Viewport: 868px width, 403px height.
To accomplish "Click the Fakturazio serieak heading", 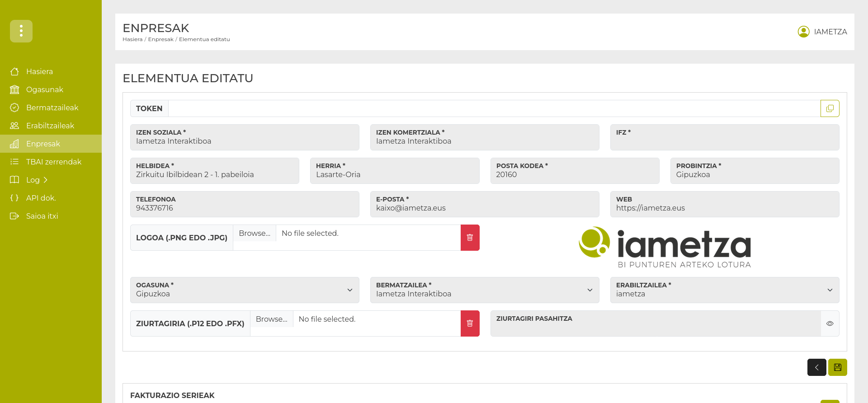I will click(x=172, y=395).
